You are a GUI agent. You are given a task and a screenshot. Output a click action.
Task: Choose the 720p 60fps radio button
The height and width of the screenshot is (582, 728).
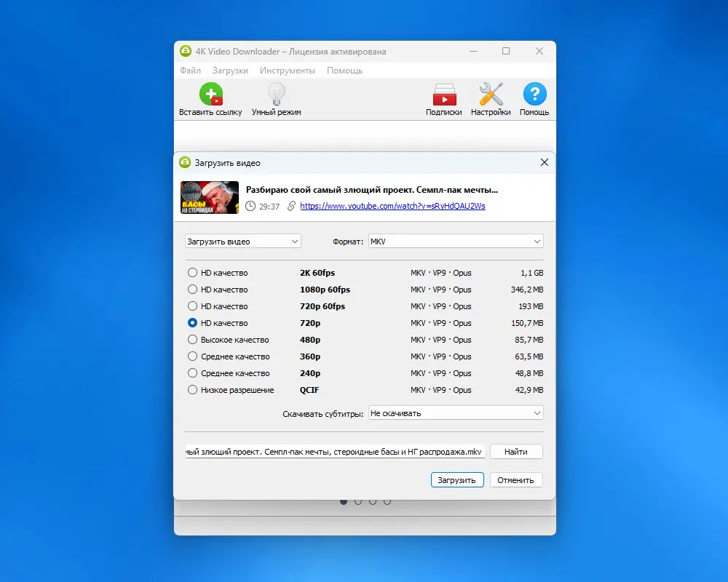192,306
